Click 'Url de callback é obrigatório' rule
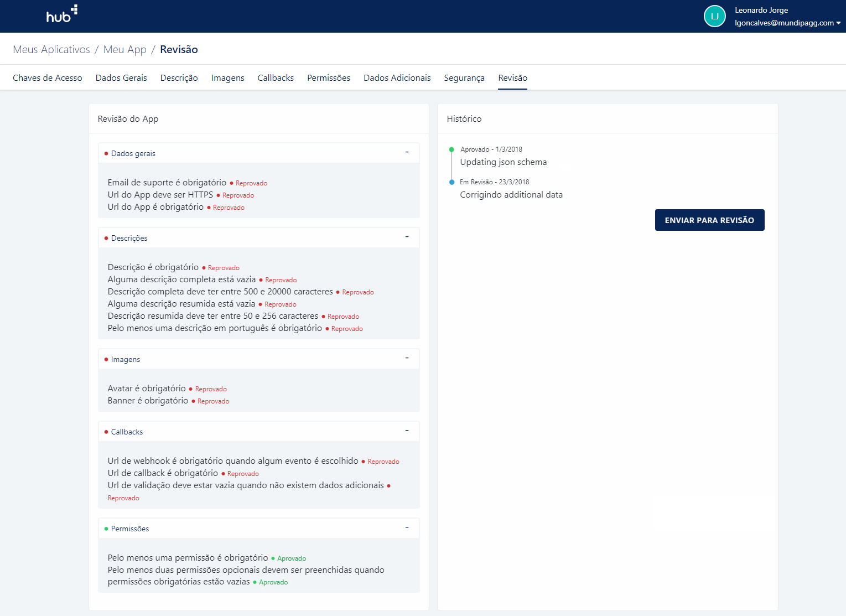846x616 pixels. click(163, 473)
